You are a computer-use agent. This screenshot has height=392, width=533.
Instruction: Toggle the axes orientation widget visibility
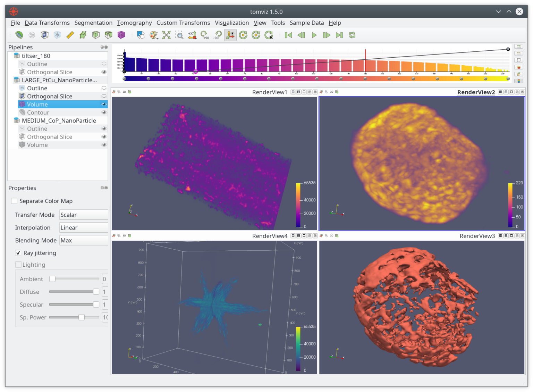tap(230, 35)
